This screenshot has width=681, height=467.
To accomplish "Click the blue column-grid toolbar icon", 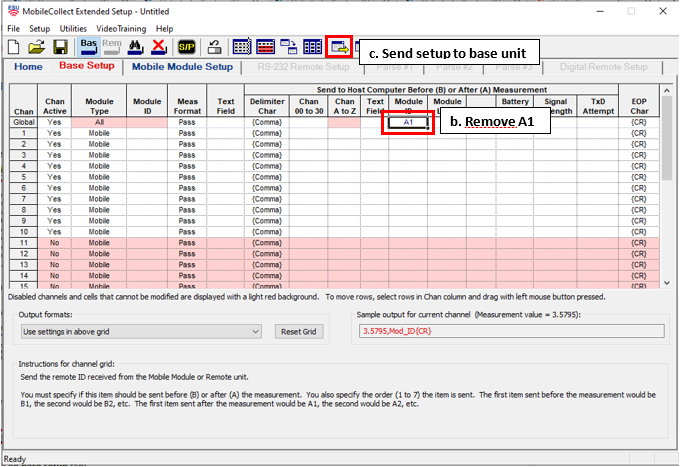I will pyautogui.click(x=312, y=46).
